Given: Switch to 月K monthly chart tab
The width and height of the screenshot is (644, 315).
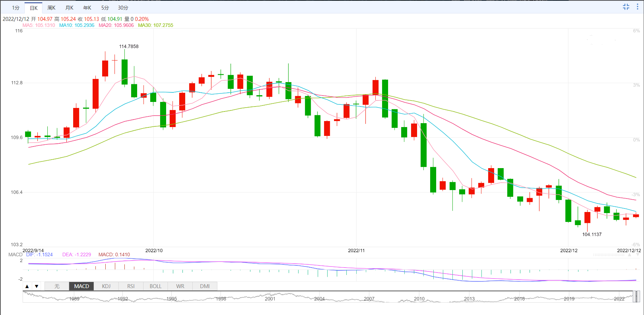Looking at the screenshot, I should pos(70,8).
